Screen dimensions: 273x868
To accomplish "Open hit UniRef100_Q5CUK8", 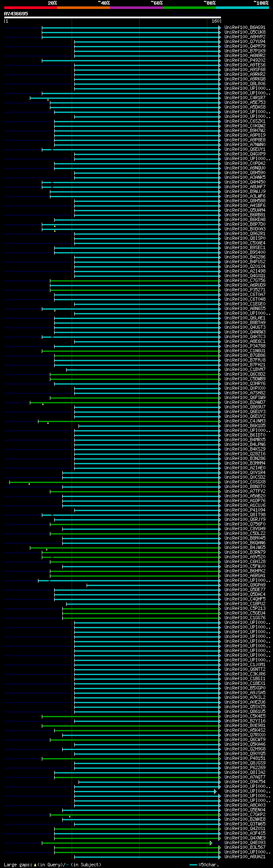I will click(245, 32).
